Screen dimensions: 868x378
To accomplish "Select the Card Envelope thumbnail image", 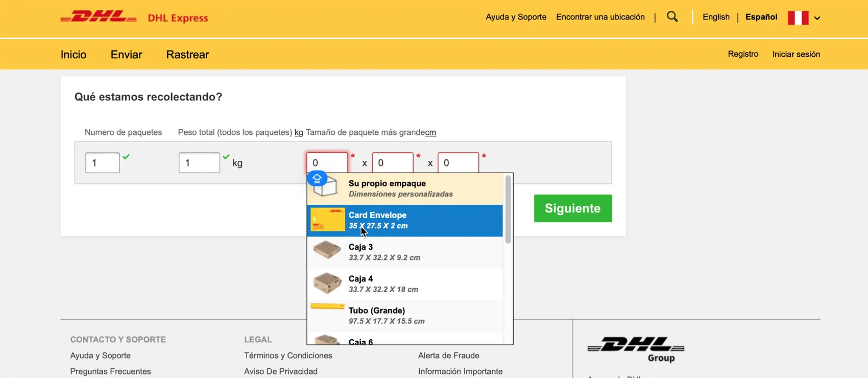I will point(328,220).
